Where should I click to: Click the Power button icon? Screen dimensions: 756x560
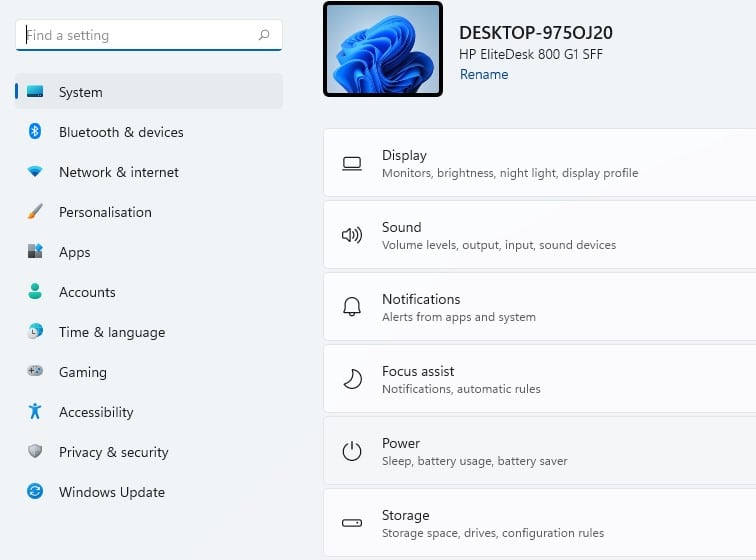point(352,451)
